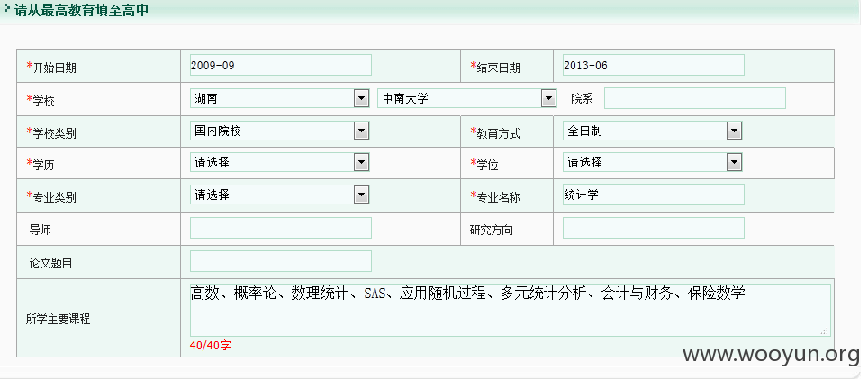Viewport: 868px width, 380px height.
Task: Click the 请从最高教育填至高中 section heading
Action: pos(81,11)
